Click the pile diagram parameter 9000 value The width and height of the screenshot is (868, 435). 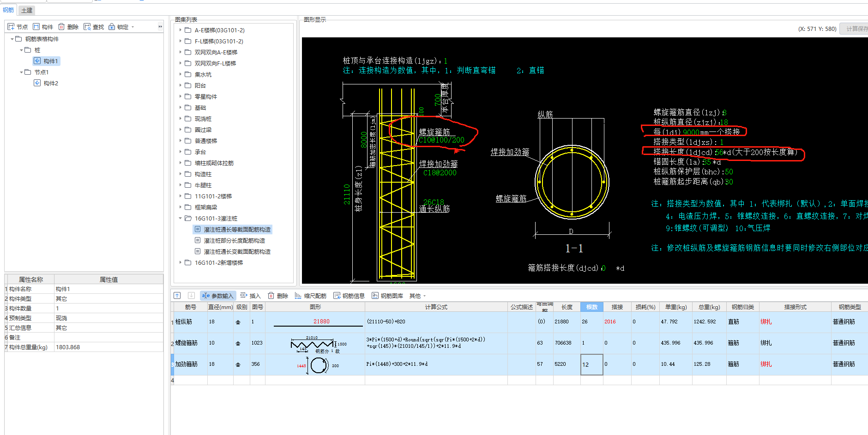[x=691, y=132]
